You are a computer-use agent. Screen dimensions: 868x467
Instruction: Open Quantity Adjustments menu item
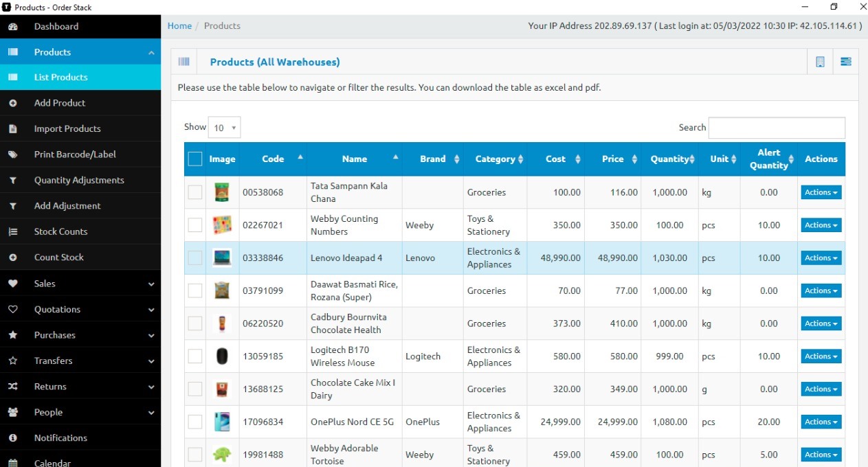pyautogui.click(x=80, y=181)
